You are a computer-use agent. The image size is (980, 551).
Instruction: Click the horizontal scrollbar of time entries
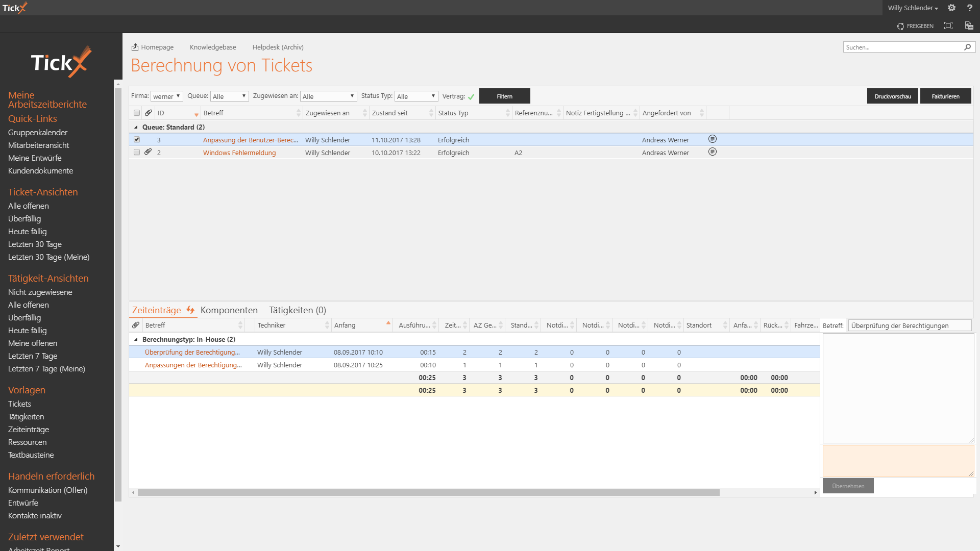click(x=429, y=492)
